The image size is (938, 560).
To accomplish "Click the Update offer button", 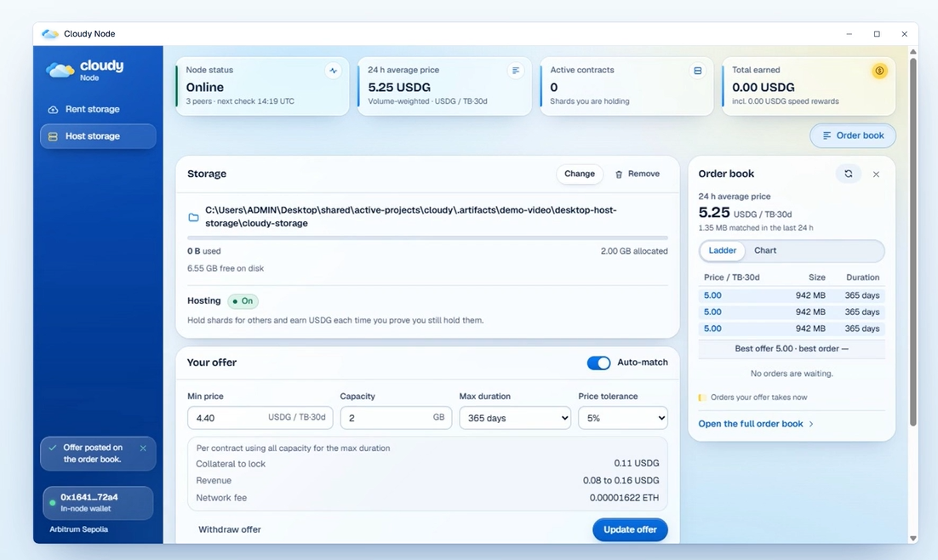I will pyautogui.click(x=630, y=529).
